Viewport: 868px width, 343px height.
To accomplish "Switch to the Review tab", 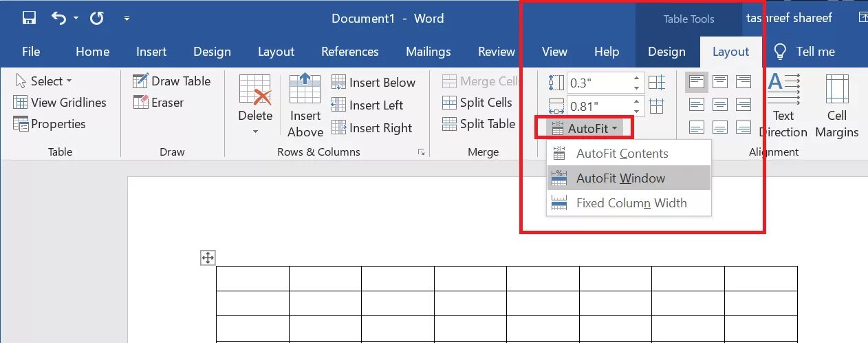I will pos(497,52).
